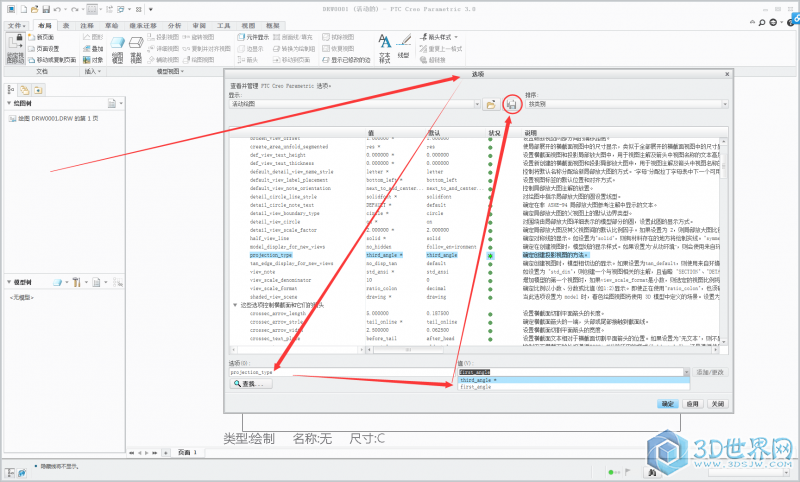This screenshot has width=800, height=482.
Task: Switch to the 注释 ribbon tab
Action: click(x=87, y=26)
